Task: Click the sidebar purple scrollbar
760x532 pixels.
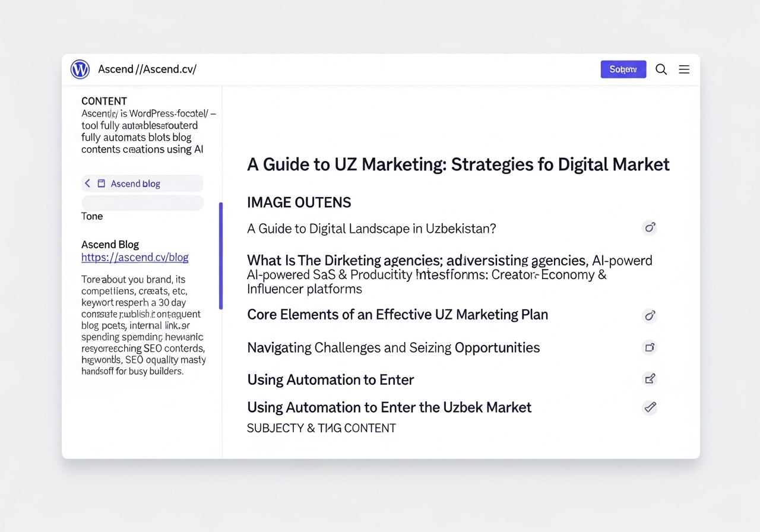Action: pos(221,256)
